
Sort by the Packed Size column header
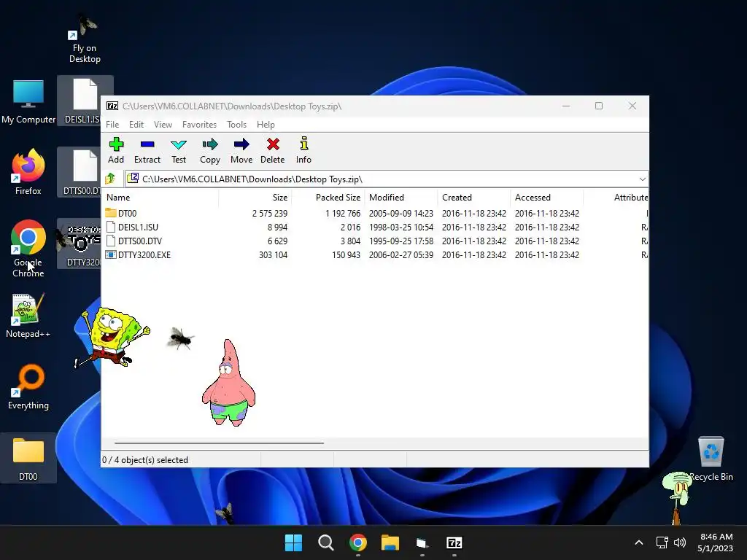[328, 197]
